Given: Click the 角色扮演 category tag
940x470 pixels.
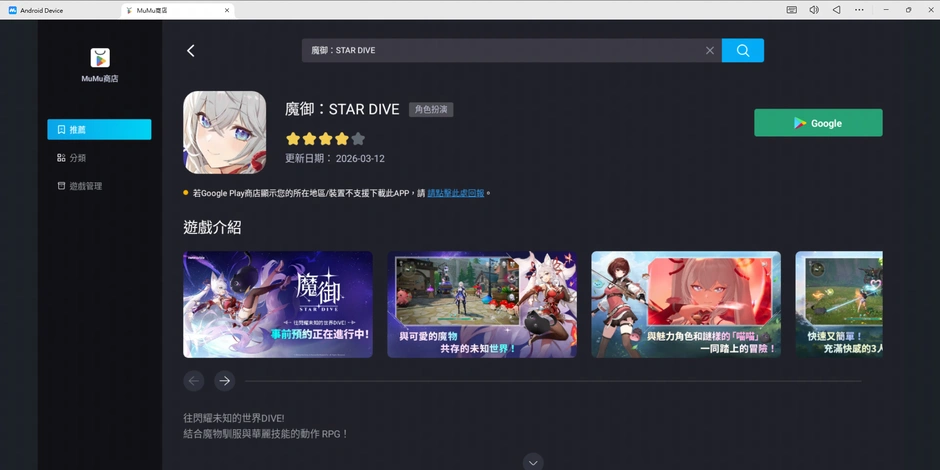Looking at the screenshot, I should [431, 110].
